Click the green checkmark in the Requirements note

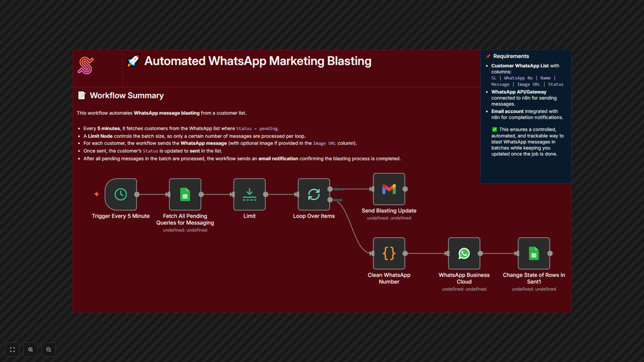coord(495,129)
